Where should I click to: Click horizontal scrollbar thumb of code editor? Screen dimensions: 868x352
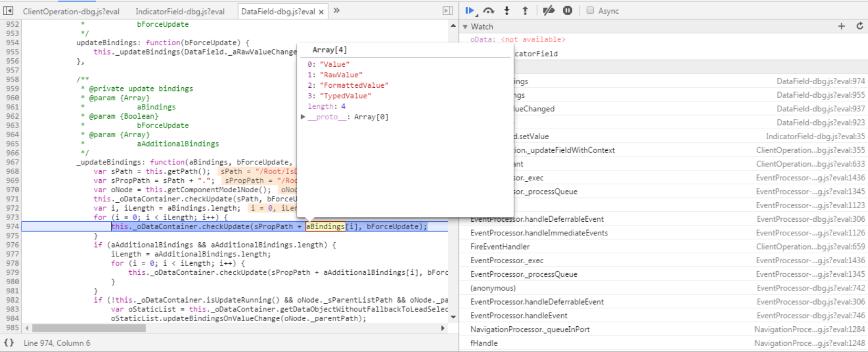[x=89, y=328]
